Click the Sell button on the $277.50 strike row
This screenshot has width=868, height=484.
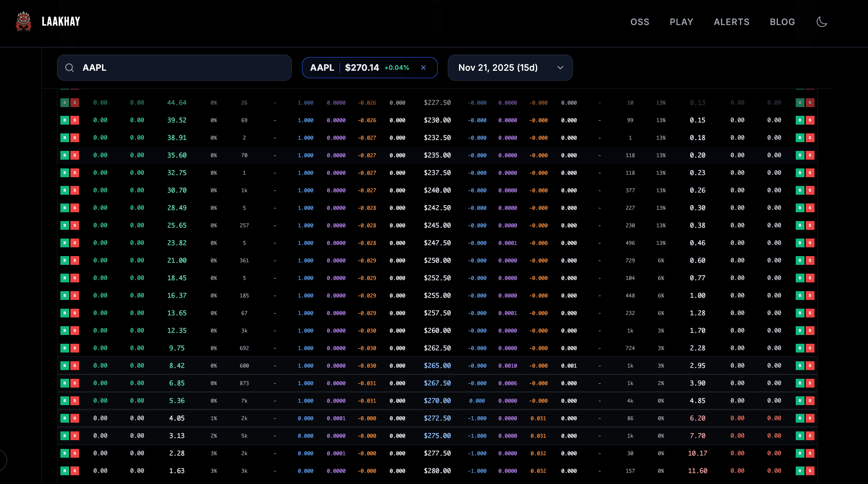pyautogui.click(x=74, y=453)
